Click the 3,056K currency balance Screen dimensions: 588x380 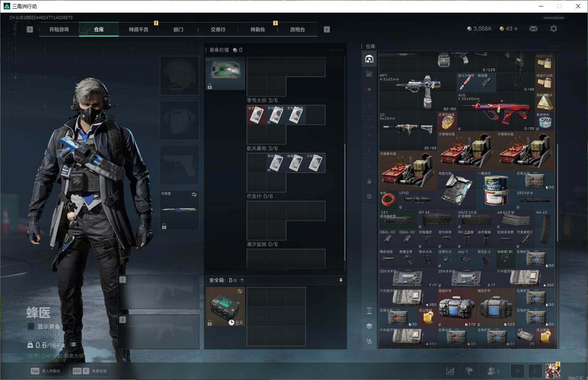479,29
